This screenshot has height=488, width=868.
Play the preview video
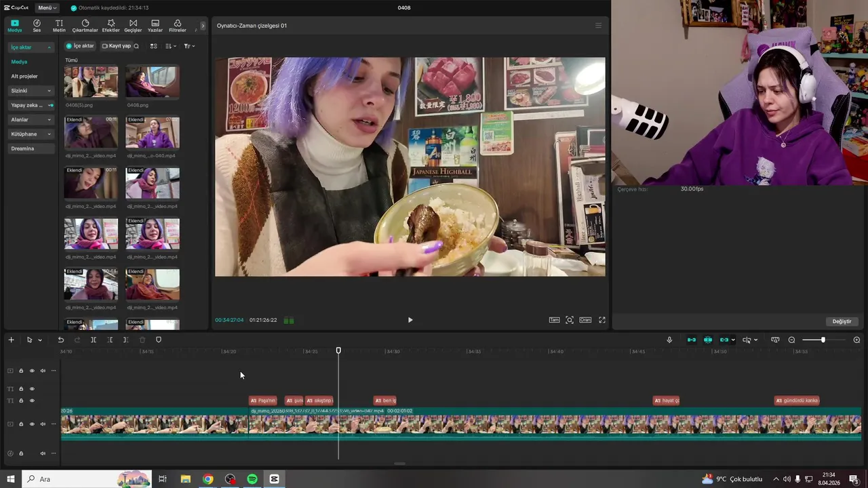[410, 320]
